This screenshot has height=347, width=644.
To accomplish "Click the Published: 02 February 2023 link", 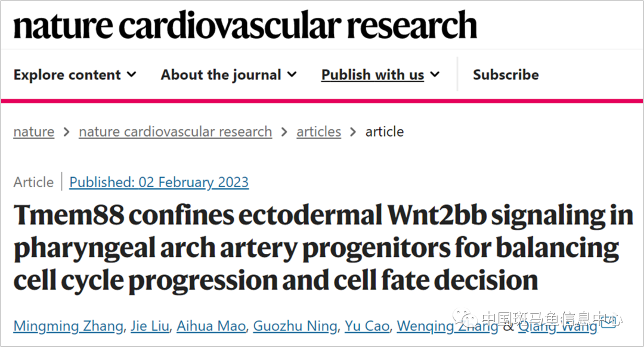I will coord(159,182).
